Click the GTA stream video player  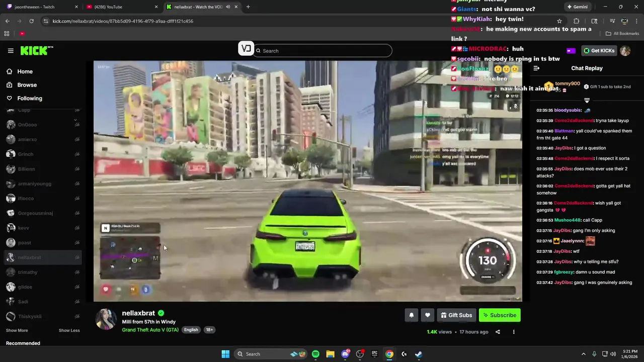tap(307, 181)
